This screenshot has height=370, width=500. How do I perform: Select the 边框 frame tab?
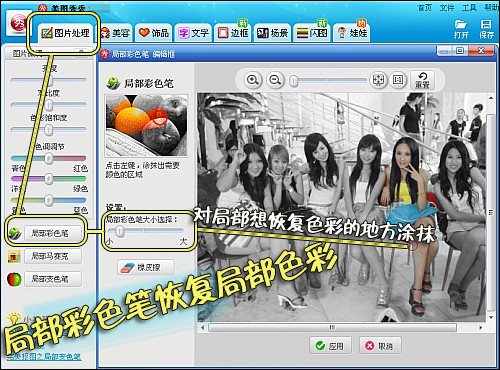click(x=233, y=33)
